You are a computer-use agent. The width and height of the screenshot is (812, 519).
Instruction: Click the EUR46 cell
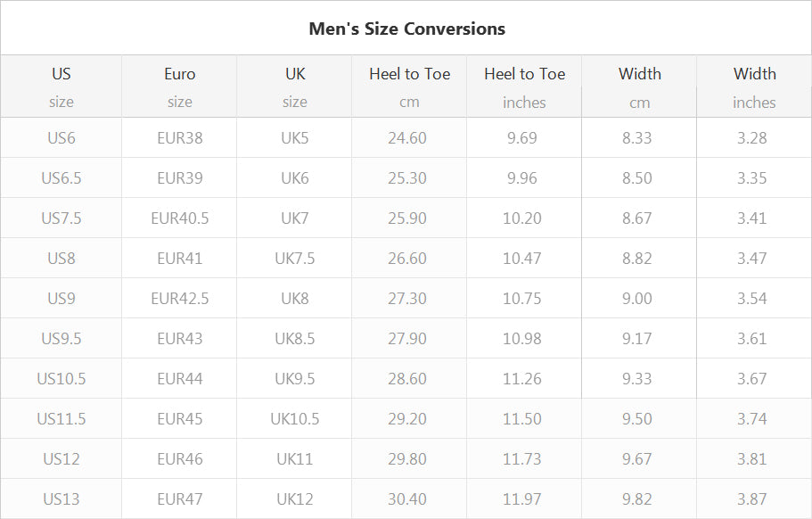[x=179, y=459]
